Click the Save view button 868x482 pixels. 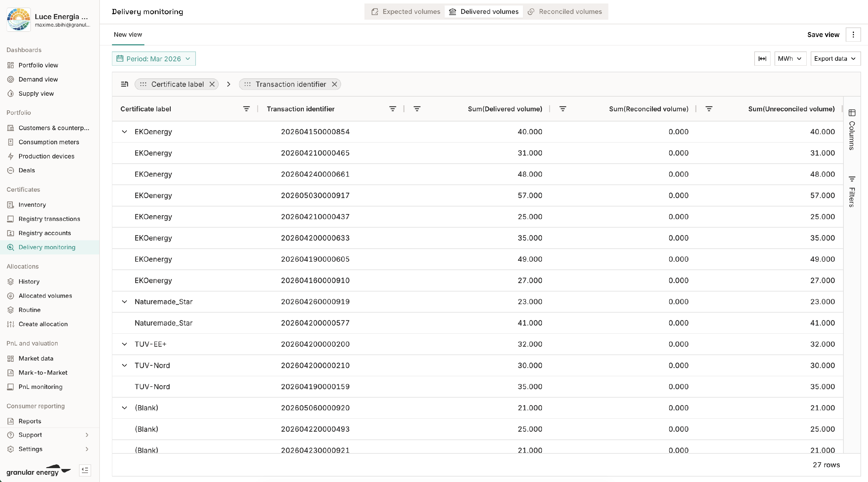[x=823, y=35]
